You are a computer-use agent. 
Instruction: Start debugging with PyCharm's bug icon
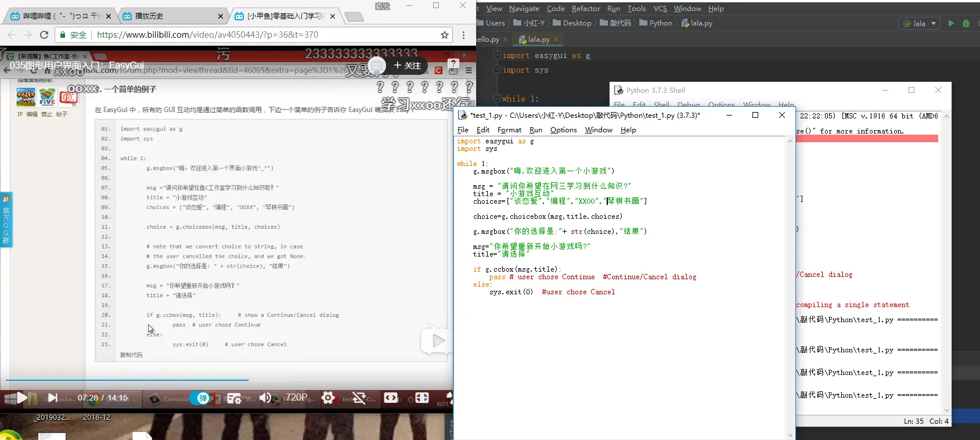(966, 23)
